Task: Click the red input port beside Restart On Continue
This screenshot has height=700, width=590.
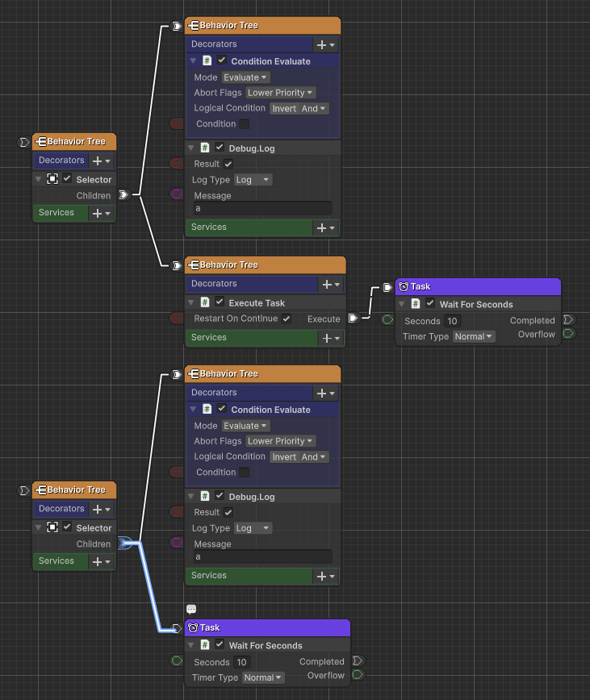Action: (177, 319)
